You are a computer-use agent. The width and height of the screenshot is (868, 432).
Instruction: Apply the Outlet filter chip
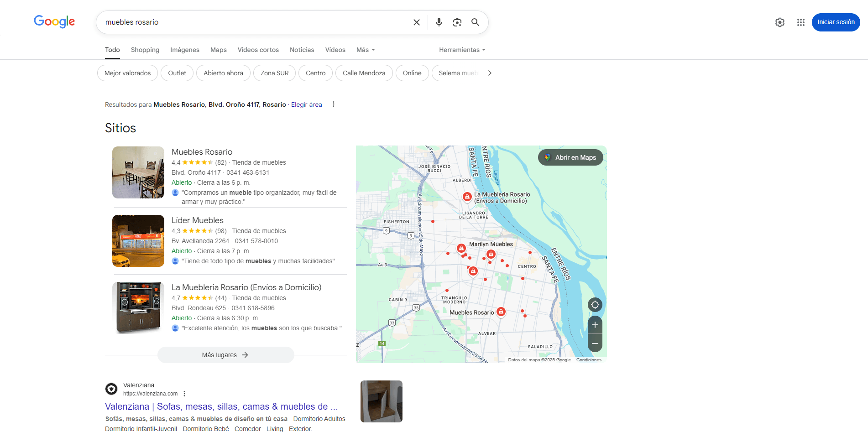[177, 73]
